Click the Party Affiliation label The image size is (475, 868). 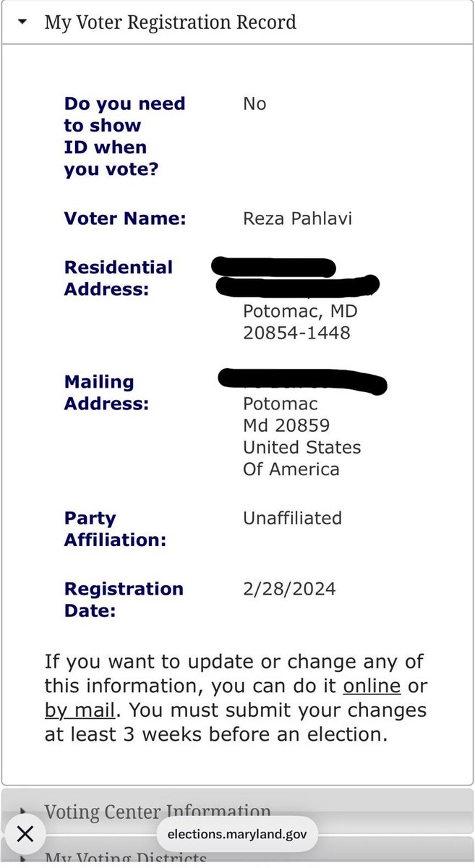(x=115, y=529)
